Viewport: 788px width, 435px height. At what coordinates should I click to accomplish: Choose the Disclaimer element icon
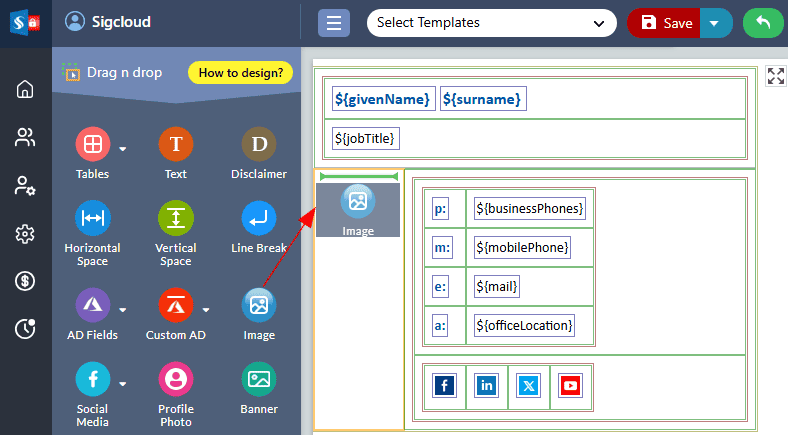click(x=259, y=145)
